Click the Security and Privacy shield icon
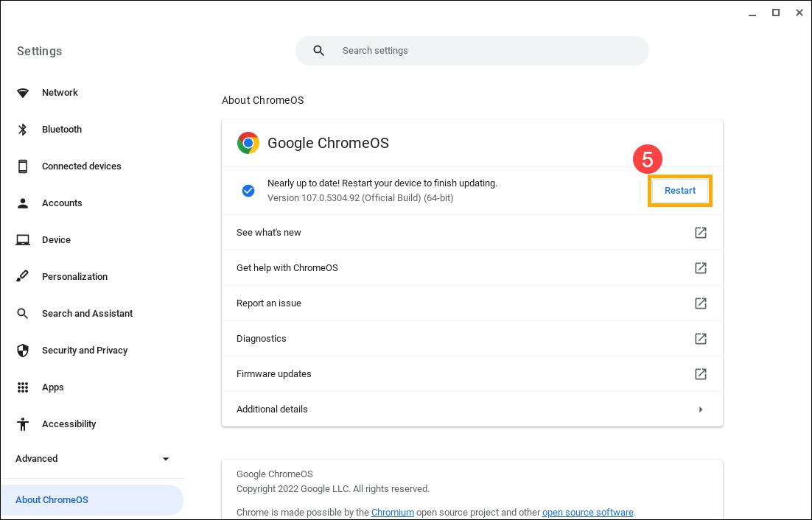This screenshot has height=520, width=812. (x=23, y=351)
